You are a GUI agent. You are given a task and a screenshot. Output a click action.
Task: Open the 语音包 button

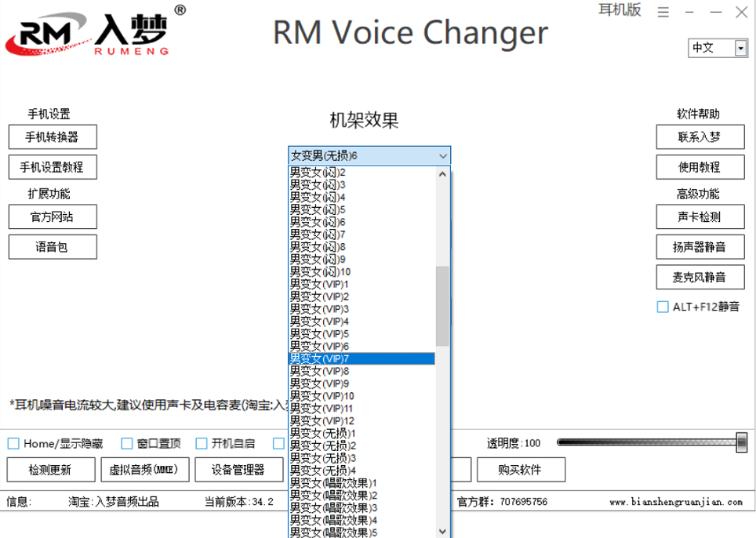[53, 247]
